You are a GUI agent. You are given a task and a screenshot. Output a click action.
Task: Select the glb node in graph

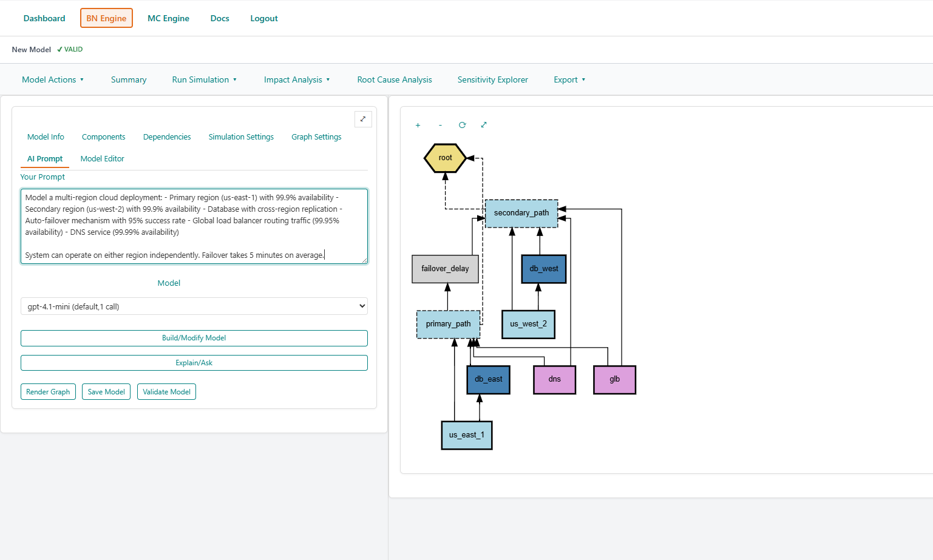(614, 380)
